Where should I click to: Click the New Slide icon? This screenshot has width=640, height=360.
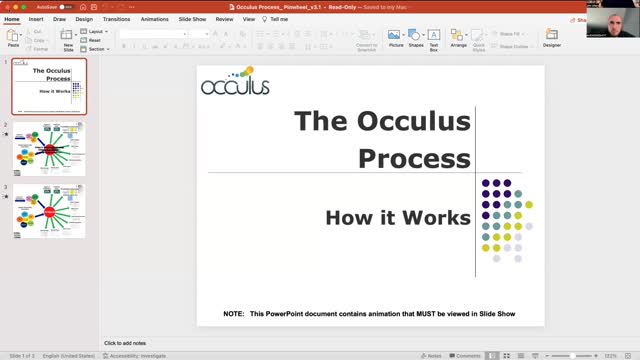pos(66,35)
